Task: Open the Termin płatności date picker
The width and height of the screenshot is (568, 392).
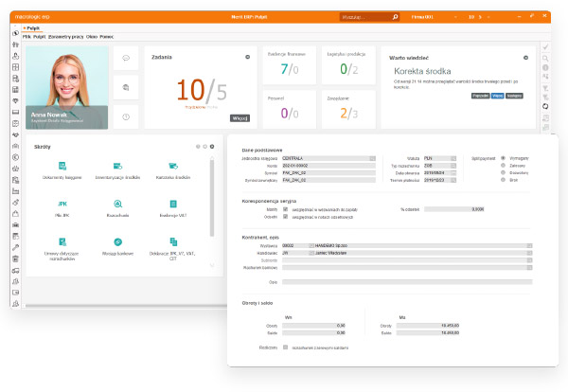Action: click(x=453, y=180)
